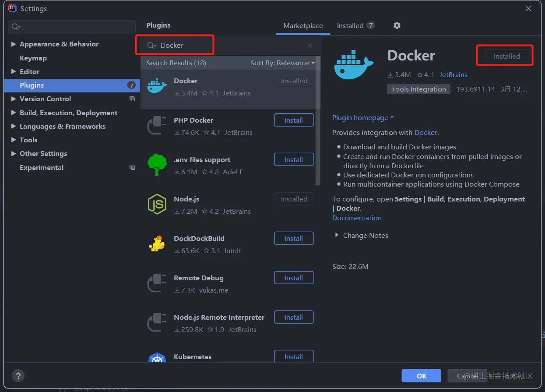Select Plugins in settings tree
The height and width of the screenshot is (392, 545).
pyautogui.click(x=72, y=85)
